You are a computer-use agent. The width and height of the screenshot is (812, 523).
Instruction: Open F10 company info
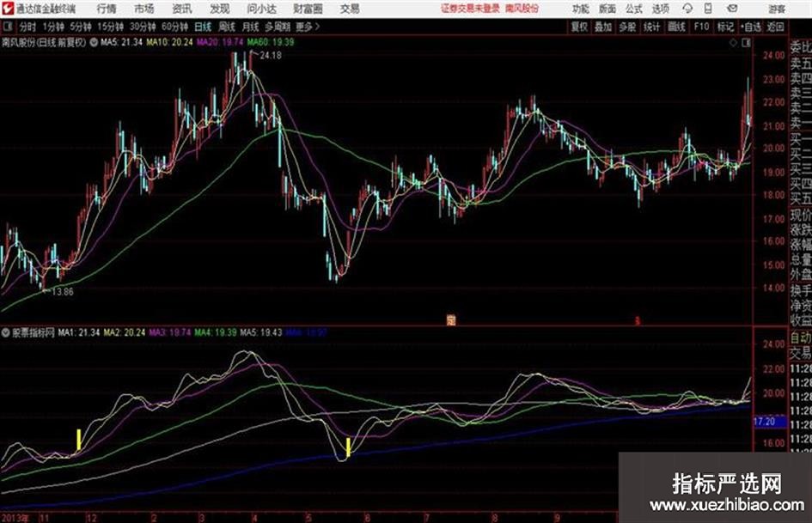coord(701,27)
